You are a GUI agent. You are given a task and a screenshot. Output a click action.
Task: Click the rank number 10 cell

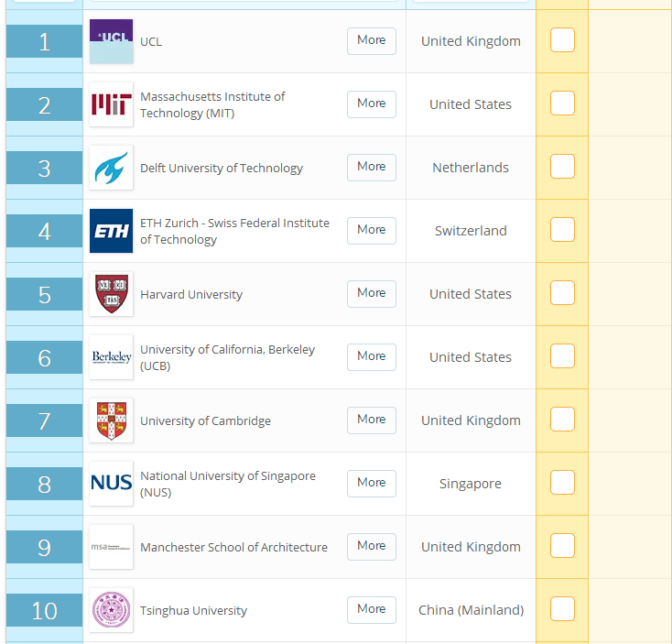45,610
